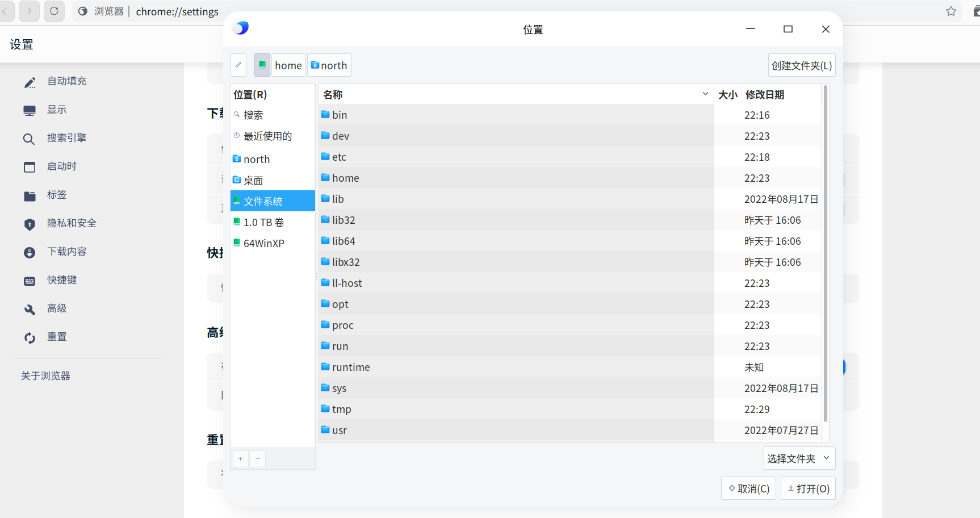Screen dimensions: 980x518
Task: Click 打开(O) button
Action: (x=808, y=488)
